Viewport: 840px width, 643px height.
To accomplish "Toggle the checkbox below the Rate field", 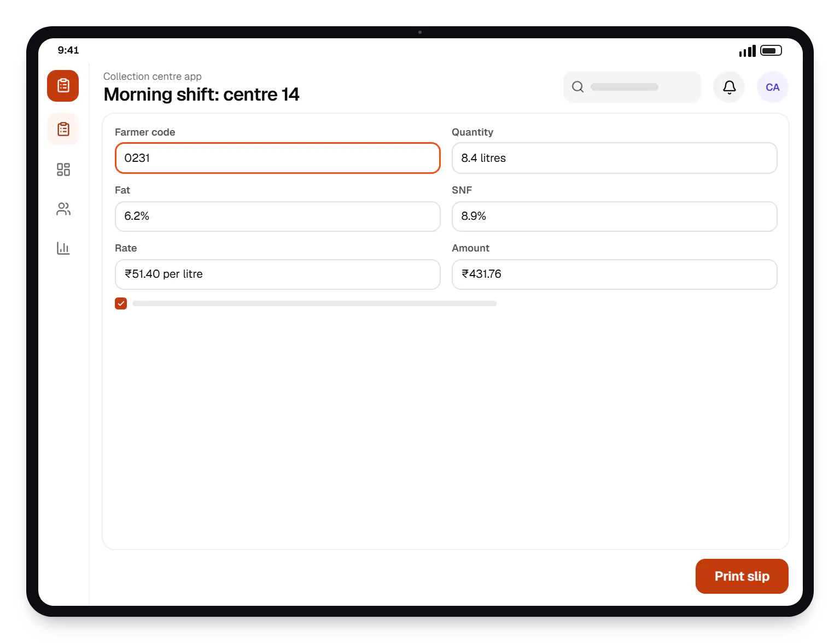I will tap(121, 303).
